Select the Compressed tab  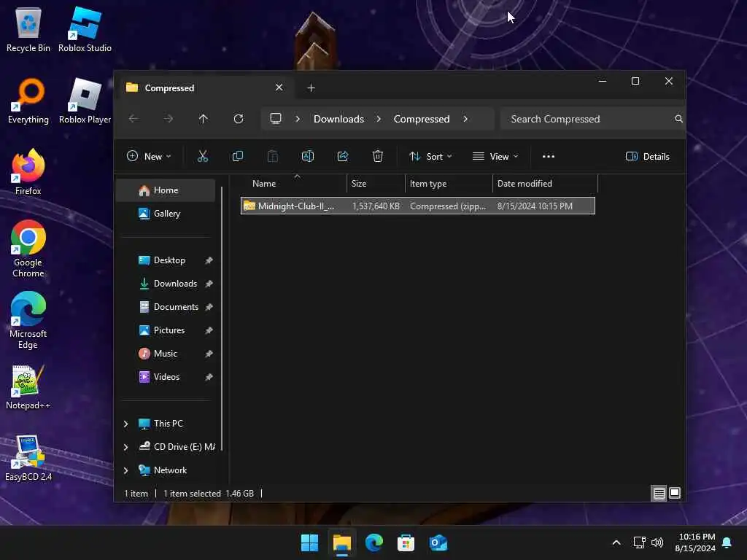pyautogui.click(x=205, y=87)
